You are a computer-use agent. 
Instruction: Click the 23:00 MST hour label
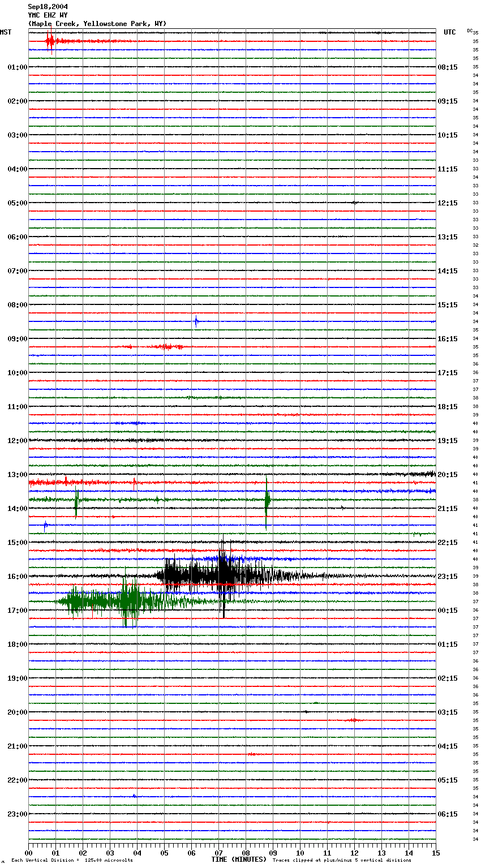coord(17,814)
